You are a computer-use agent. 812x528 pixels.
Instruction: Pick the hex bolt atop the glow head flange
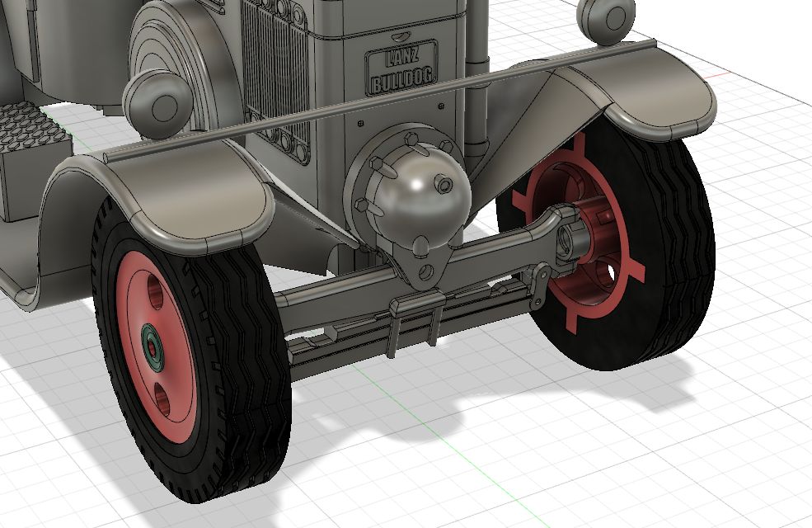pos(411,139)
